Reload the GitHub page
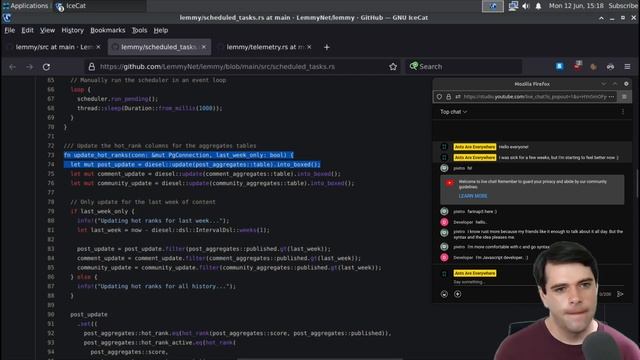 [x=47, y=67]
